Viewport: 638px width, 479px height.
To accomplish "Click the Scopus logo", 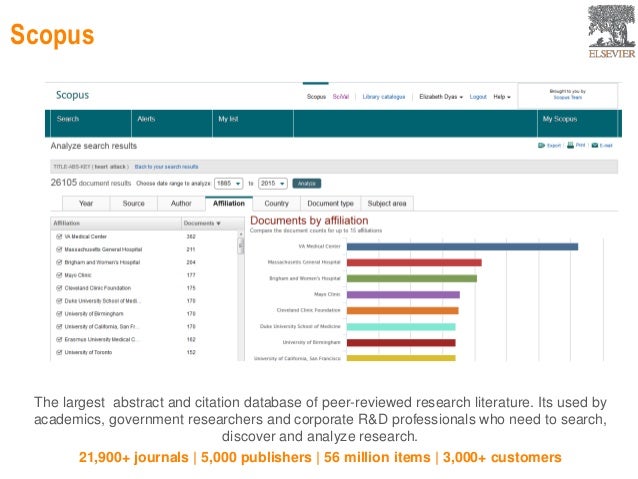I will (72, 95).
